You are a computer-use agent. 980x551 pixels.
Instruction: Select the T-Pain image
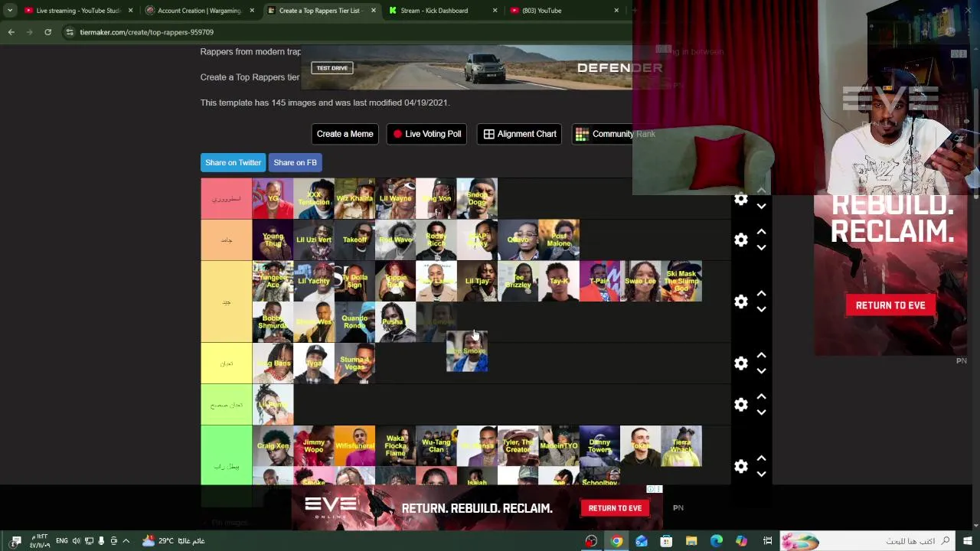(x=599, y=281)
